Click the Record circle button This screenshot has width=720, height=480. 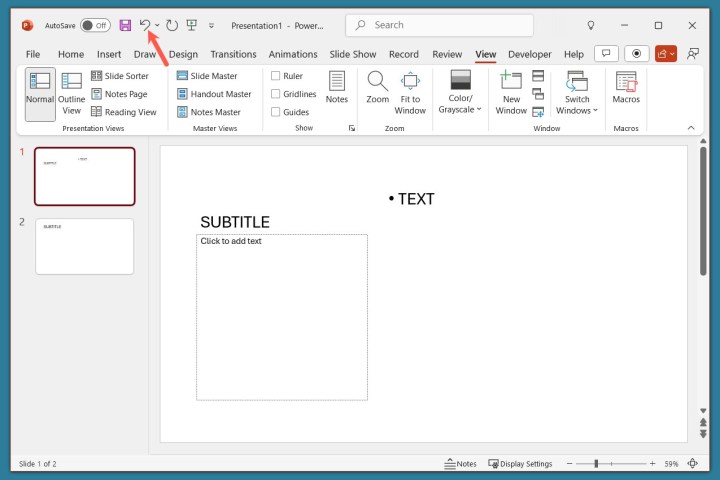coord(636,54)
